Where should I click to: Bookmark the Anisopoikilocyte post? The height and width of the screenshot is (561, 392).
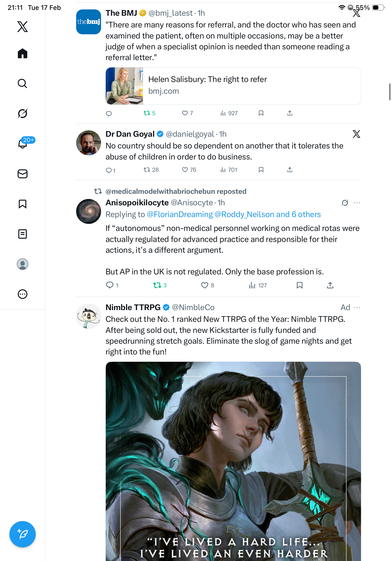pos(300,285)
